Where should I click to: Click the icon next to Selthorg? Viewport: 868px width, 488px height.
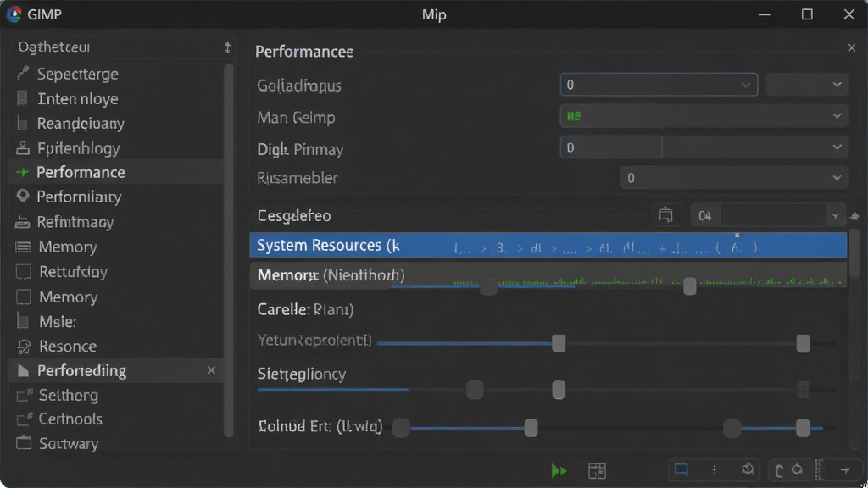(25, 395)
